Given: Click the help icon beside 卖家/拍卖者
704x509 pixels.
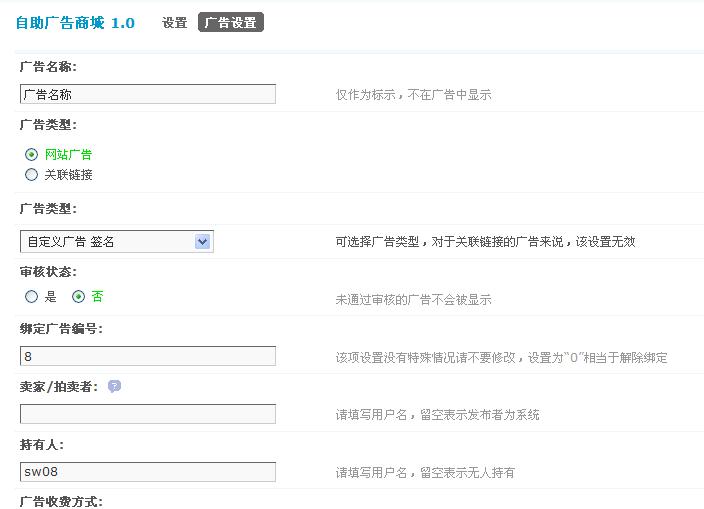Looking at the screenshot, I should tap(114, 386).
